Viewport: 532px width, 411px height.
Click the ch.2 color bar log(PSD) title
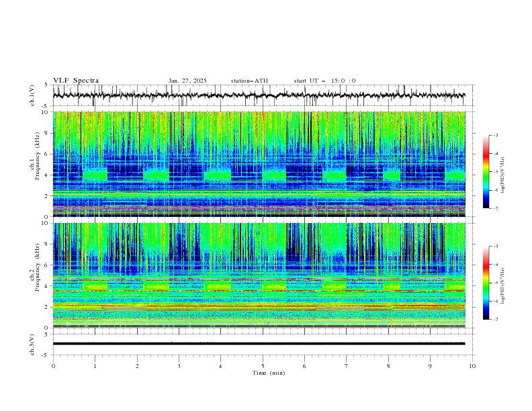click(x=503, y=285)
